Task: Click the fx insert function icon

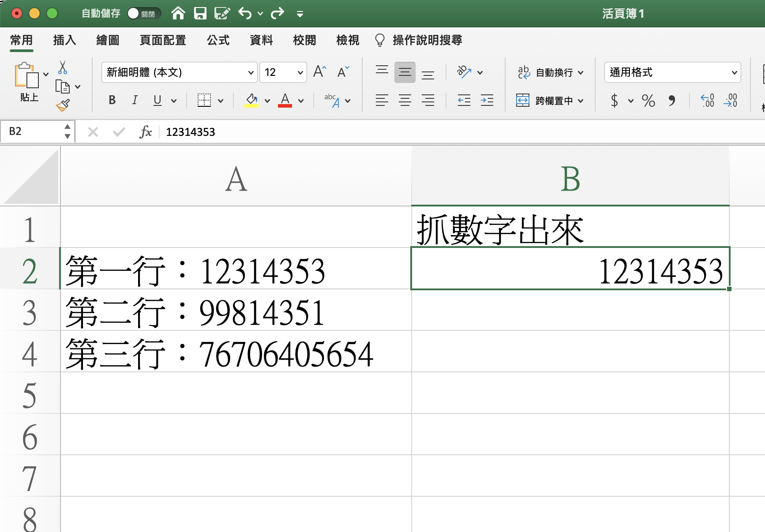Action: tap(146, 132)
